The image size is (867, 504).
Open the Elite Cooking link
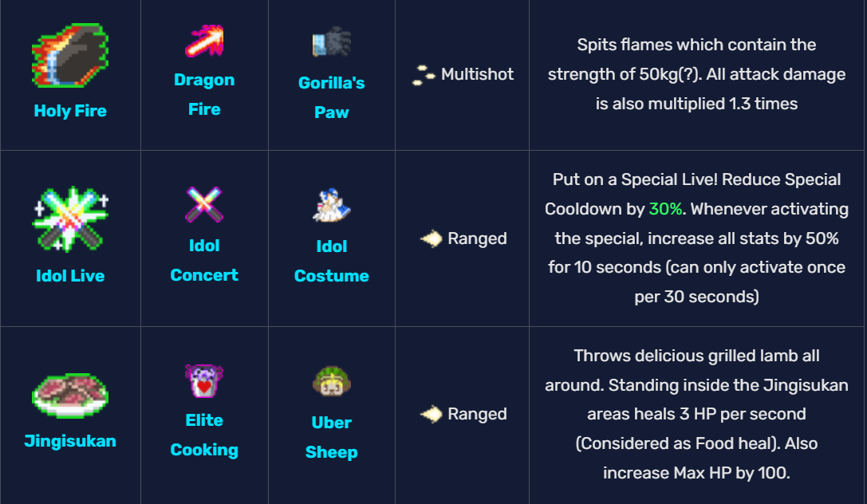tap(204, 435)
